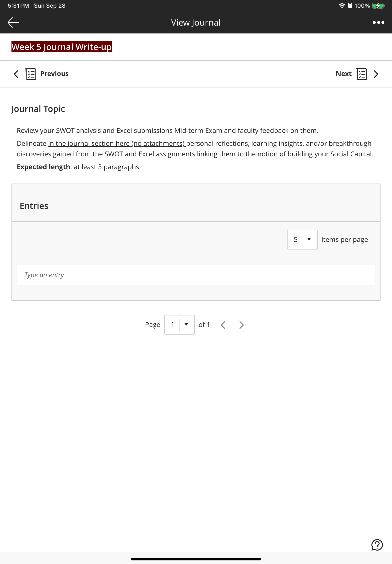This screenshot has width=392, height=564.
Task: Tap the home indicator bar at bottom
Action: 196,559
